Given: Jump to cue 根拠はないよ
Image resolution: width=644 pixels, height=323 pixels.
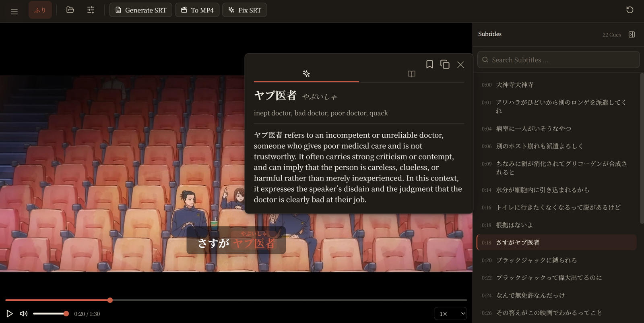Looking at the screenshot, I should (x=556, y=225).
